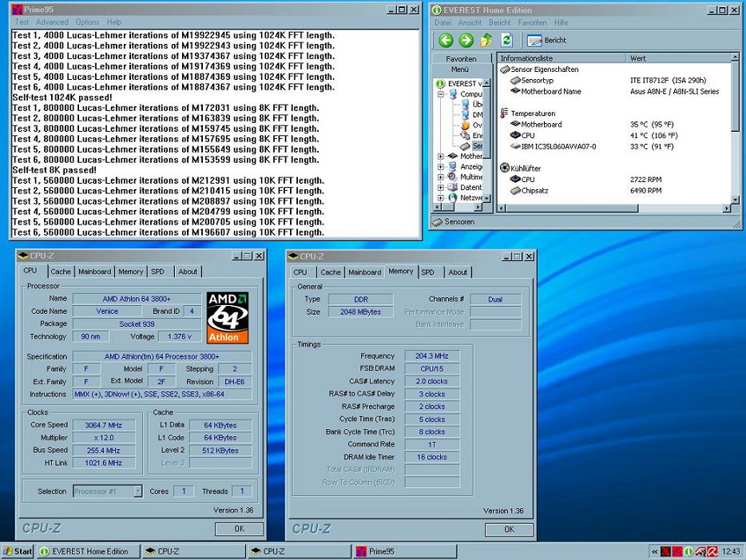This screenshot has height=560, width=746.
Task: Expand the Netzwerk tree node
Action: click(441, 197)
